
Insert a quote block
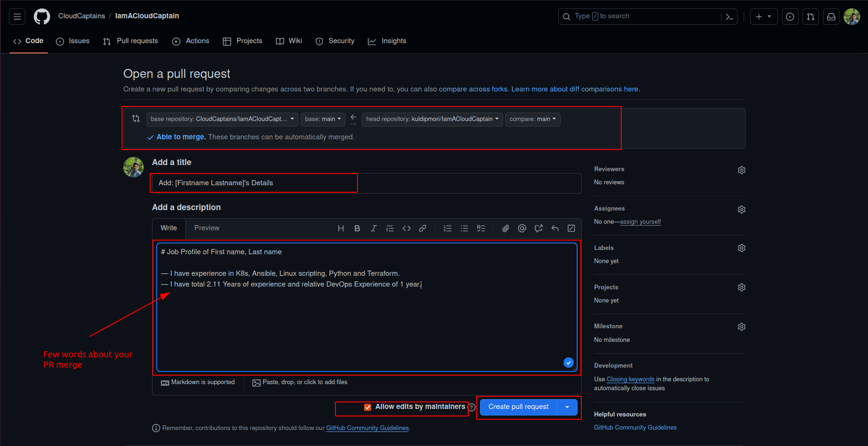[390, 228]
